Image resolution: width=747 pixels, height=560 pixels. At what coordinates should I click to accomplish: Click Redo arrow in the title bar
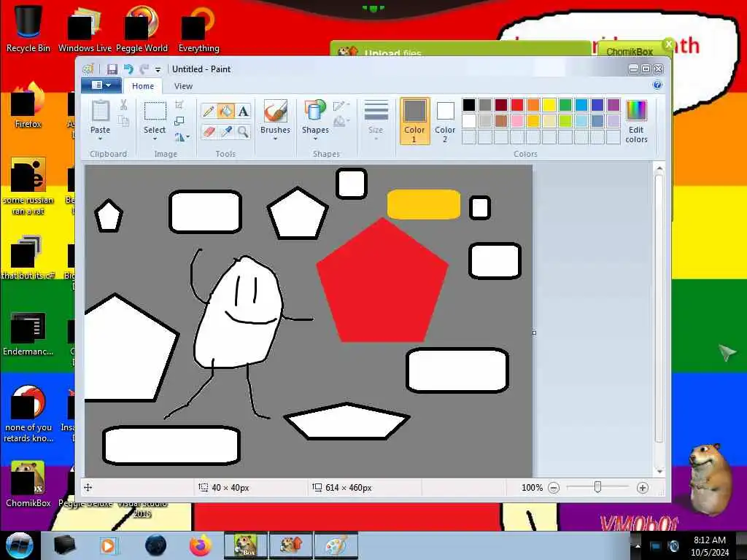[x=144, y=69]
